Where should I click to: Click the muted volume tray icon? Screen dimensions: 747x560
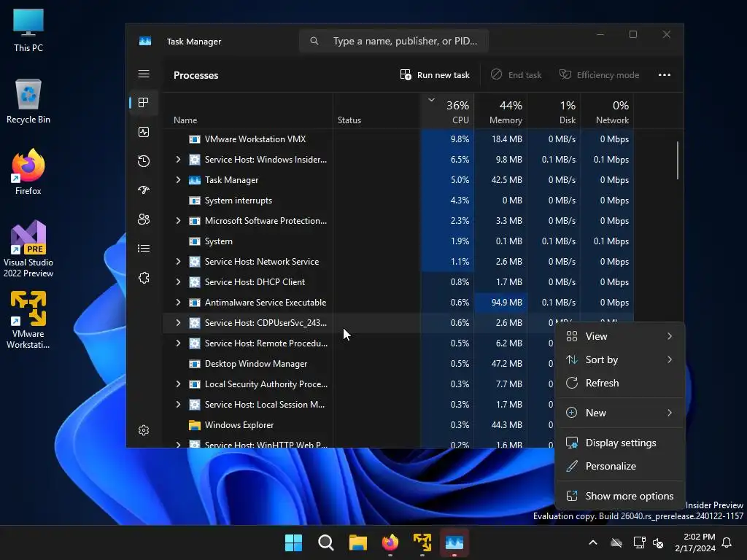(x=658, y=542)
